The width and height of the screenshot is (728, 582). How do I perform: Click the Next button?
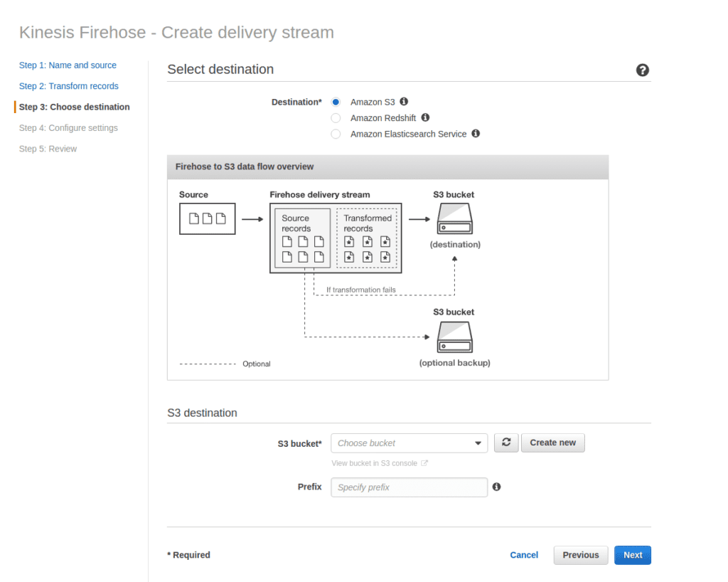click(632, 555)
